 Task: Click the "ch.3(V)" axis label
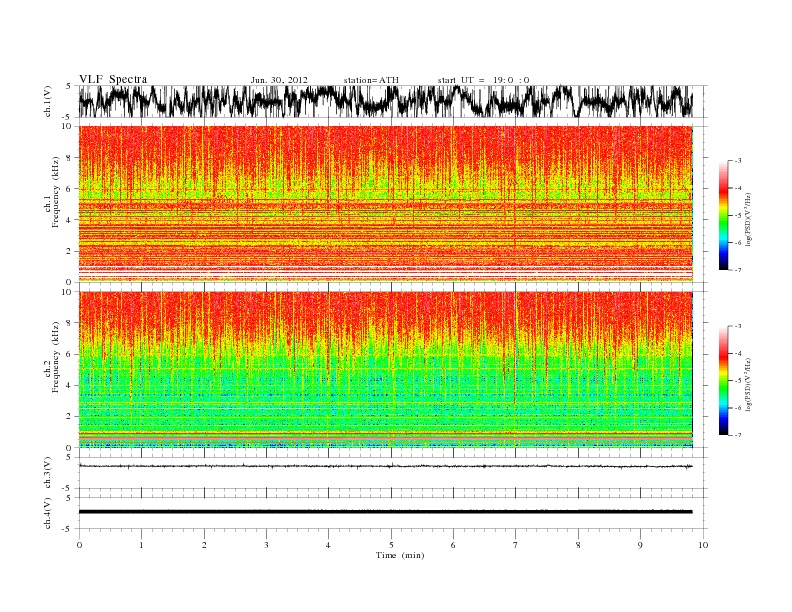[48, 473]
